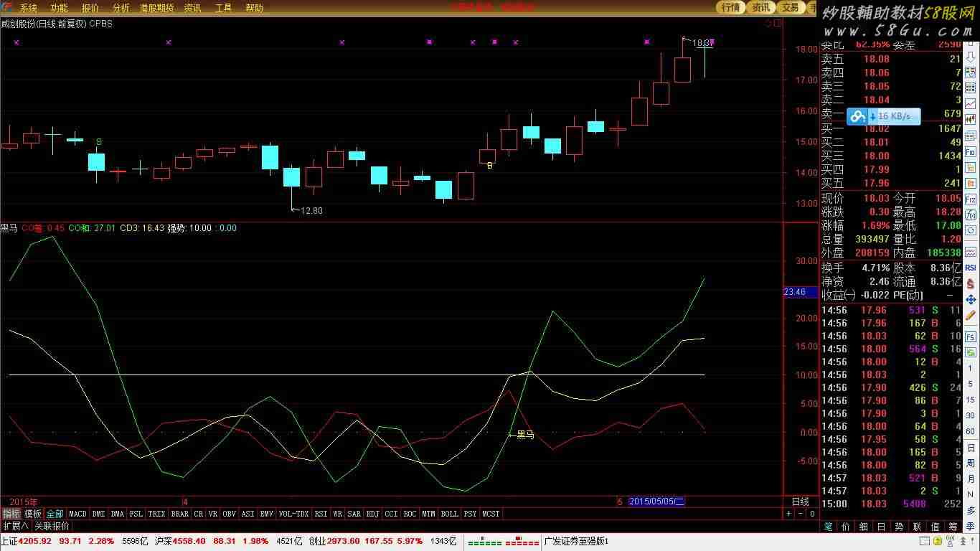The image size is (980, 551).
Task: Click the RSI sidebar icon
Action: 970,267
